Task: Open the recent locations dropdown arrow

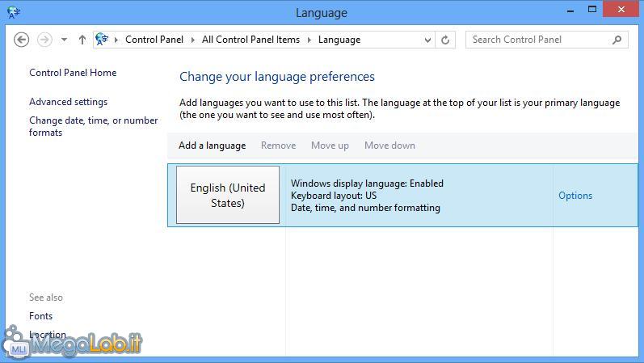Action: click(x=64, y=40)
